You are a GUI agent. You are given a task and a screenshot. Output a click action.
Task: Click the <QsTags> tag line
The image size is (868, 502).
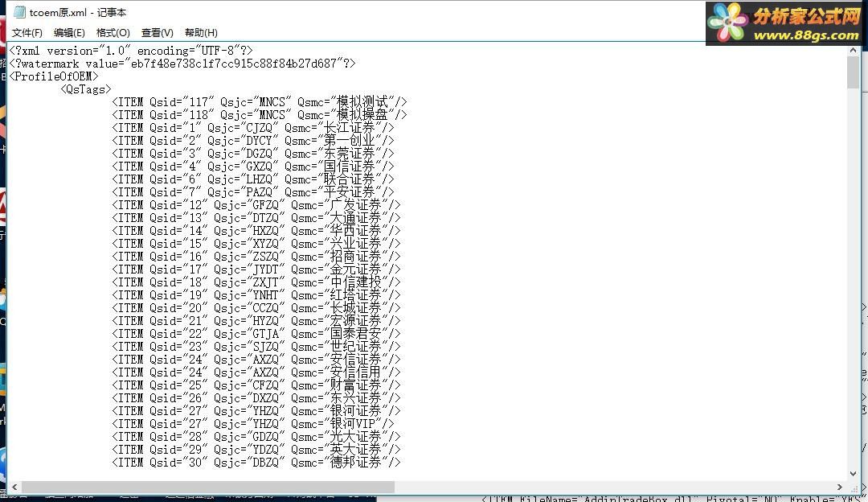[x=86, y=89]
